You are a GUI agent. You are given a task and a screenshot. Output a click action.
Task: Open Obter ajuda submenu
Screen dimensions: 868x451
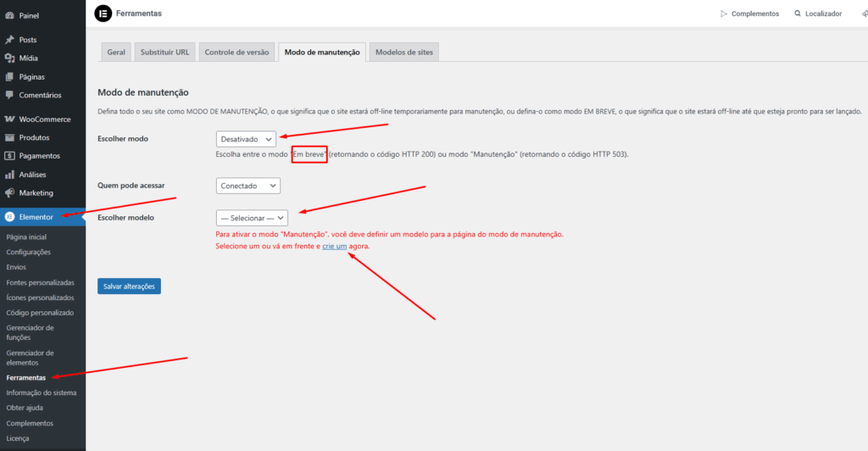pos(25,408)
